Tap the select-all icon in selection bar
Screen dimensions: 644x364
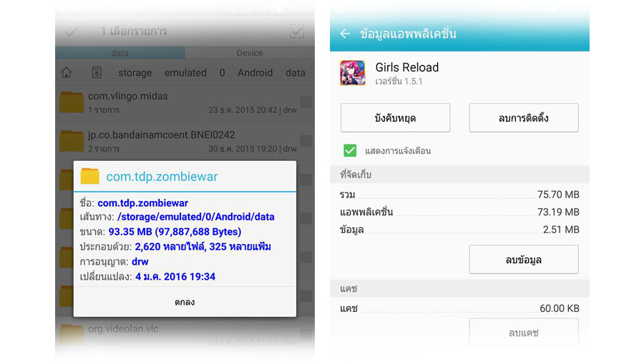click(297, 31)
